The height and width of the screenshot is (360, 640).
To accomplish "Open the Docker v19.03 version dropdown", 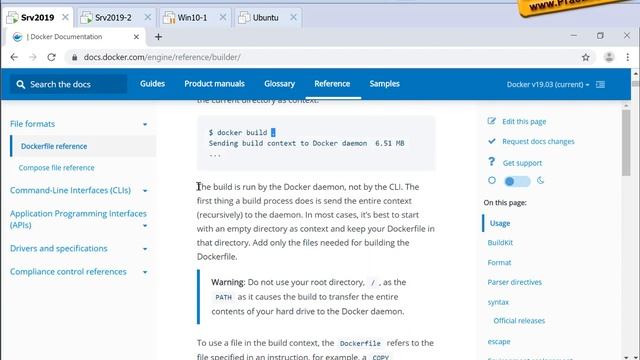I will pyautogui.click(x=548, y=84).
